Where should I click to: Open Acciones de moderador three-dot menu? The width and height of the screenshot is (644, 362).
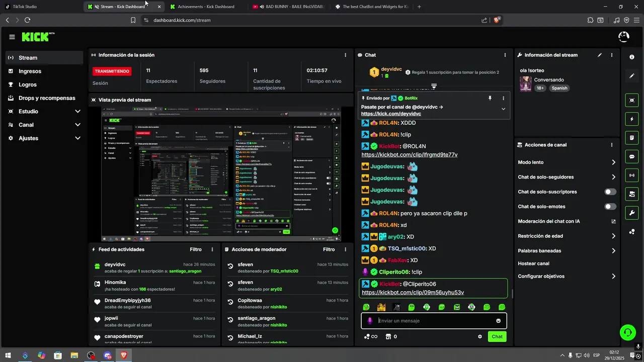tap(345, 249)
